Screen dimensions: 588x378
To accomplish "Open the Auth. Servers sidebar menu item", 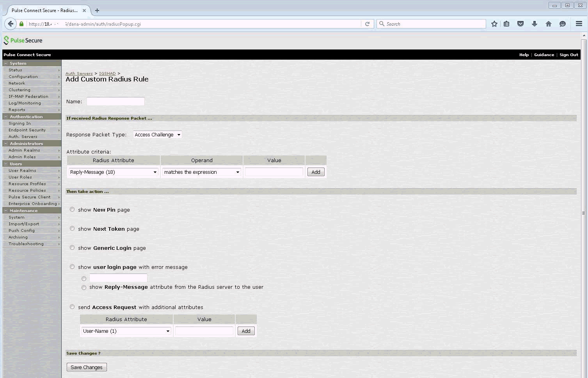I will 23,136.
